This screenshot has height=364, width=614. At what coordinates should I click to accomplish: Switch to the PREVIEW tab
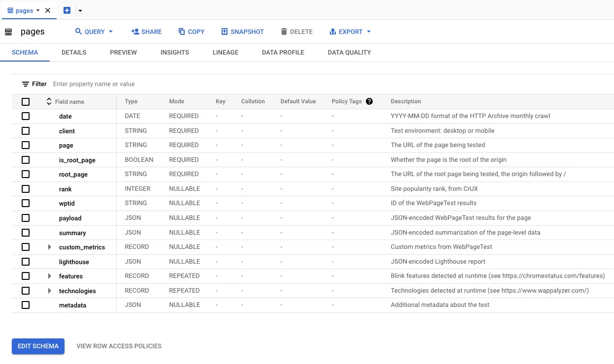tap(123, 52)
